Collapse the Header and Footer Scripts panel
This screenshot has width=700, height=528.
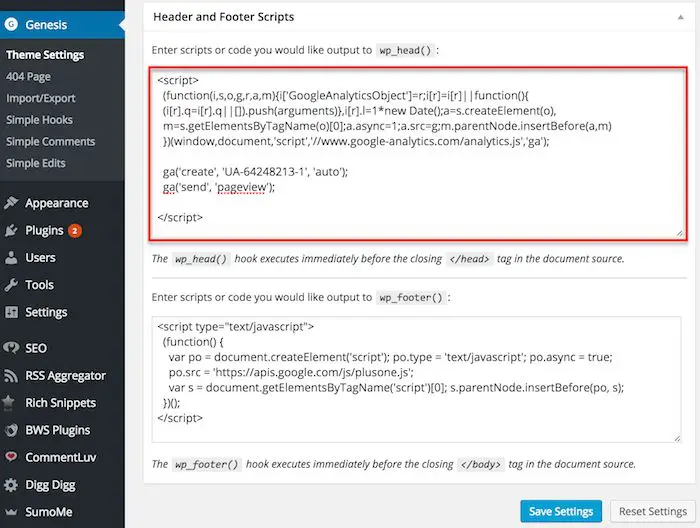(x=677, y=17)
